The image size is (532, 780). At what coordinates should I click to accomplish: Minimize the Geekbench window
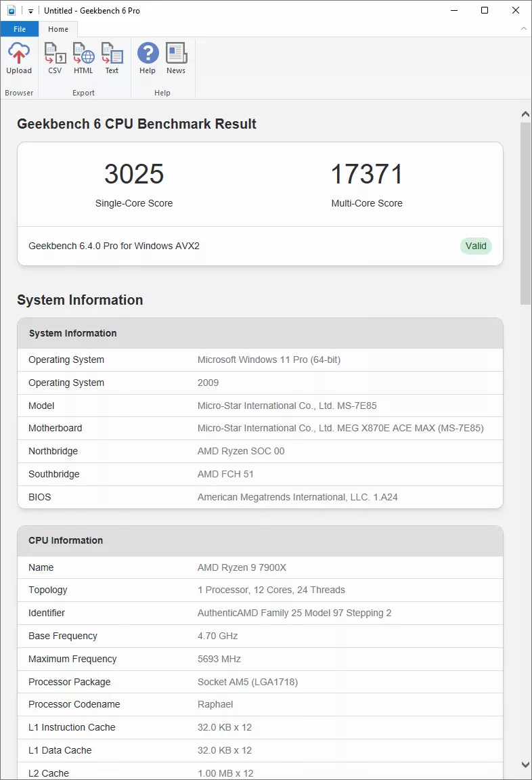(x=453, y=11)
